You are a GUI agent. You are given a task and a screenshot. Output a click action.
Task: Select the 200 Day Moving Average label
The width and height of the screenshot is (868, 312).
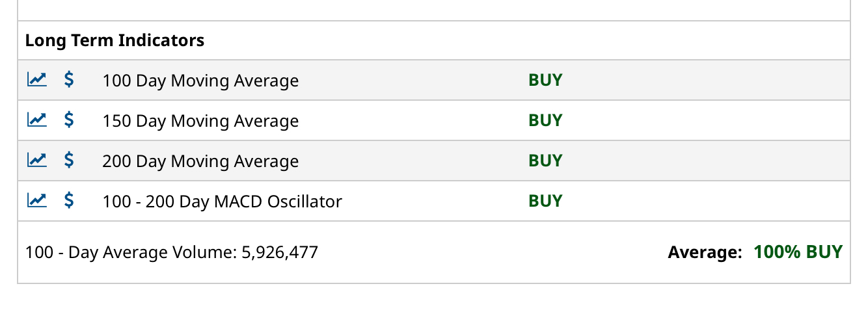click(200, 161)
